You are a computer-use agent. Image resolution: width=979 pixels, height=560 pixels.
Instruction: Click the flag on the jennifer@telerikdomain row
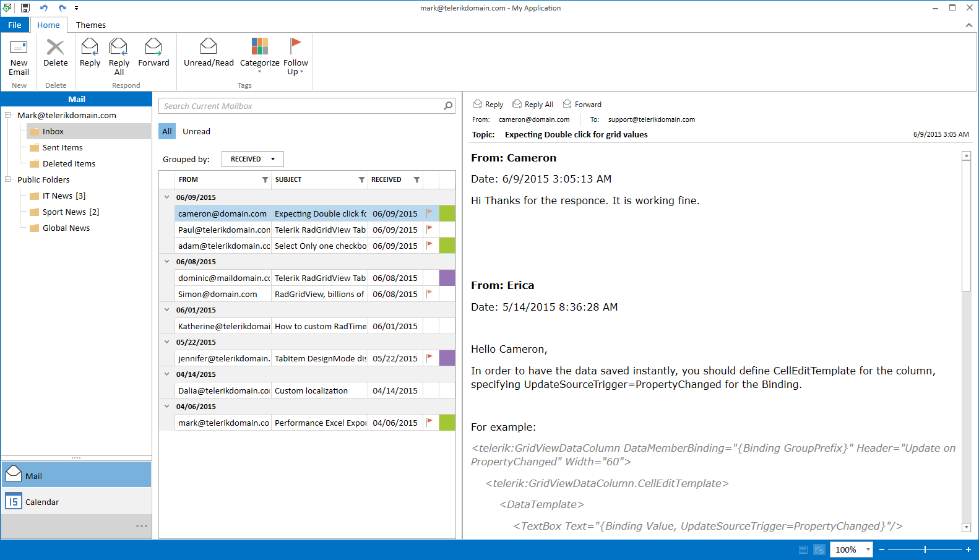pos(430,358)
